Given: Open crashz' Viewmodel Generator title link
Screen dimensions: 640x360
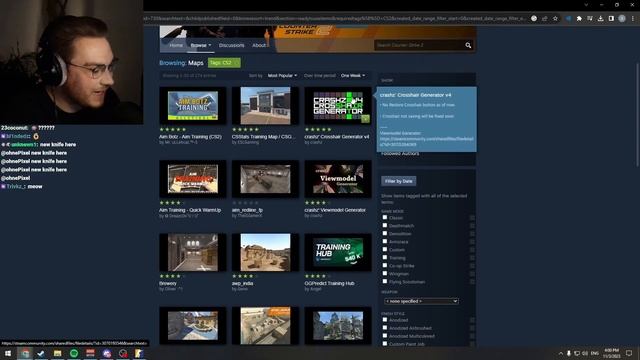Looking at the screenshot, I should click(x=335, y=210).
